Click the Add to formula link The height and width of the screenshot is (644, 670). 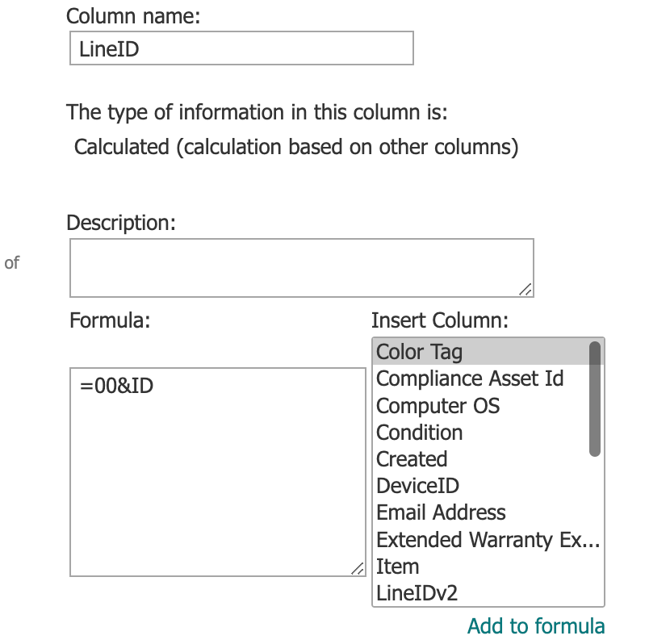coord(536,626)
